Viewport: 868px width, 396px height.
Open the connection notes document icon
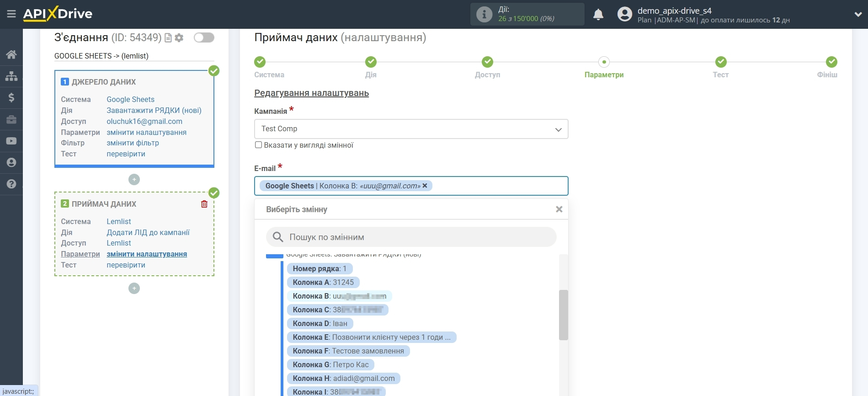[168, 38]
